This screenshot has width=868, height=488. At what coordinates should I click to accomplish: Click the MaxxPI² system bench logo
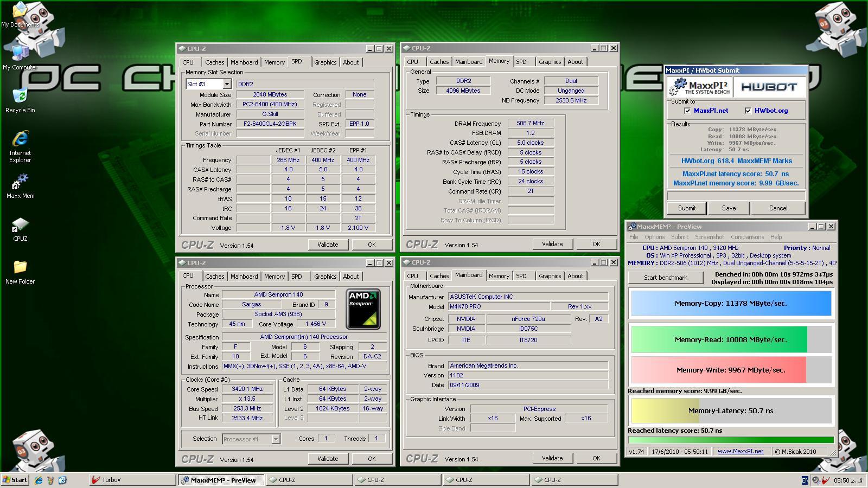[700, 87]
